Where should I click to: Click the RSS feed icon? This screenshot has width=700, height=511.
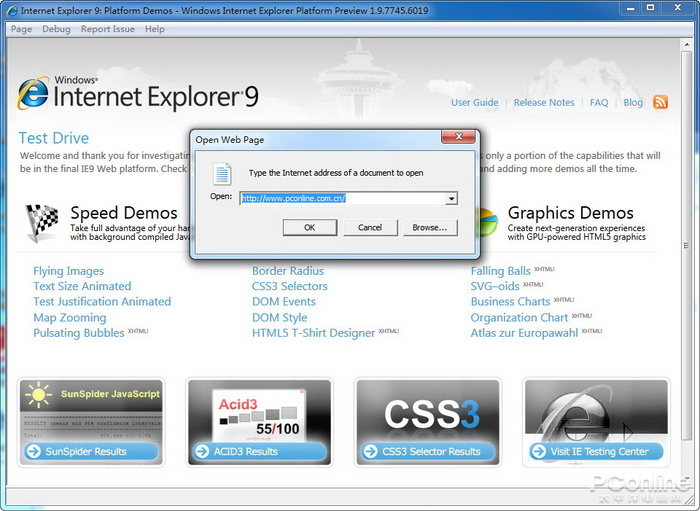(x=660, y=102)
